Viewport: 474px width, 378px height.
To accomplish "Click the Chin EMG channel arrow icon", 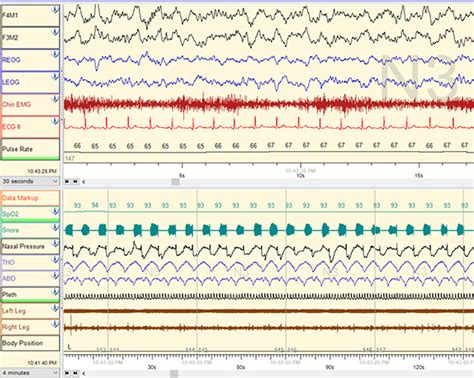I will point(55,99).
